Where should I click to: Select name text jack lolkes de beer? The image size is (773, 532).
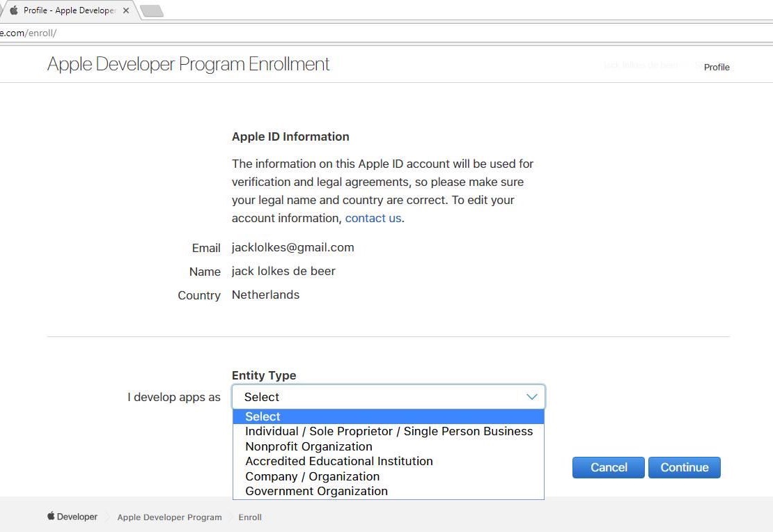[x=283, y=271]
